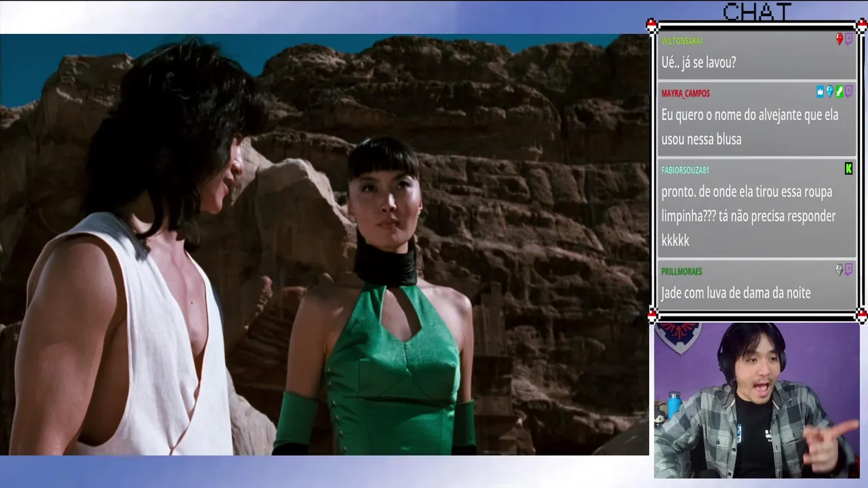This screenshot has height=488, width=868.
Task: Click the CHAT title above the chat panel
Action: [757, 11]
